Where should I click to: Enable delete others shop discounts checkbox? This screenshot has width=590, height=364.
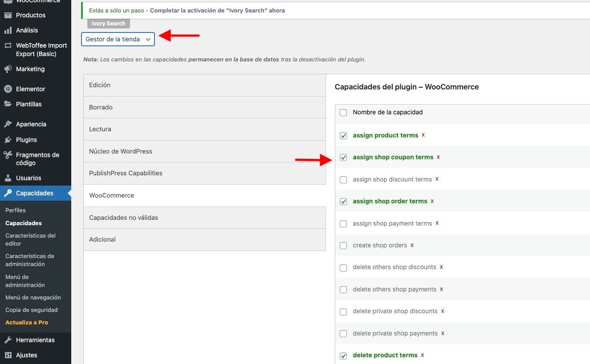coord(343,268)
